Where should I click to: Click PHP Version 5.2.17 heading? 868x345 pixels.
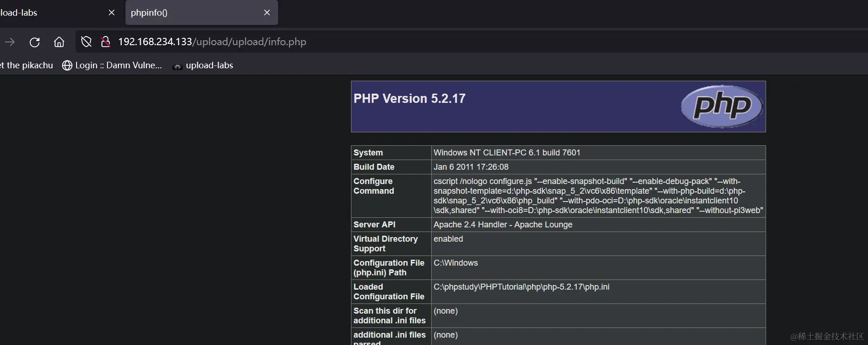pyautogui.click(x=410, y=99)
